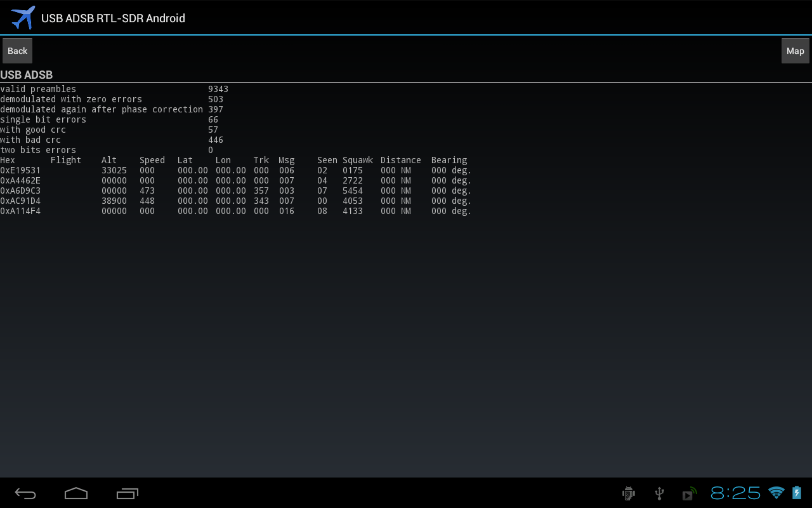Tap the blue airplane app icon
Screen dimensions: 812x508
23,18
